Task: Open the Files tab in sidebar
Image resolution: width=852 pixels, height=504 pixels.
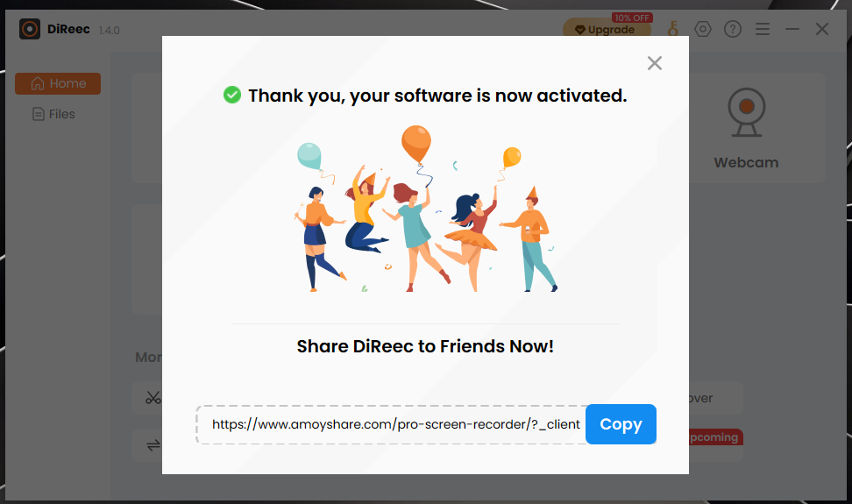Action: click(x=53, y=114)
